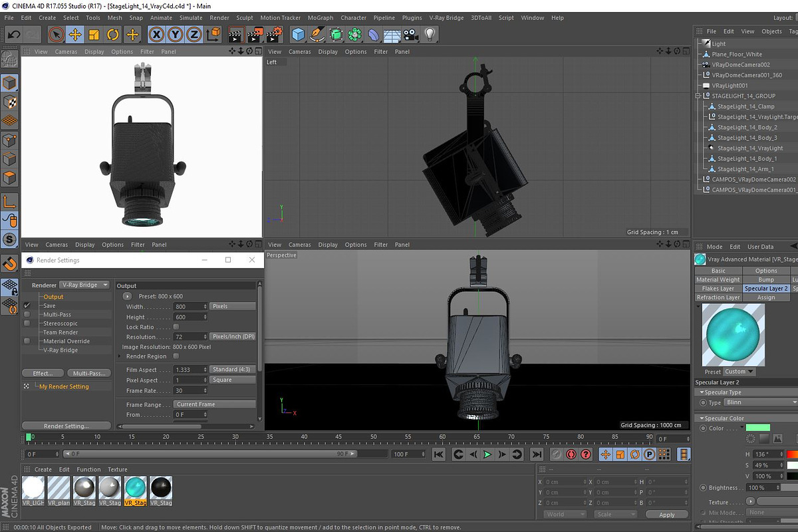The image size is (798, 532).
Task: Click the Array modeling object icon
Action: coord(355,35)
